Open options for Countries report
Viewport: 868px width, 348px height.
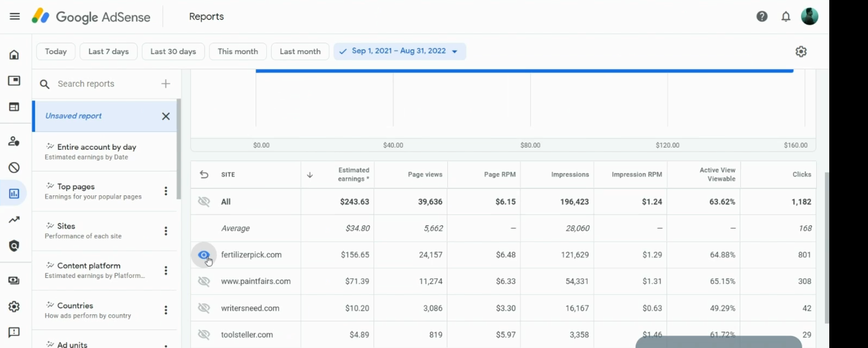click(x=166, y=310)
